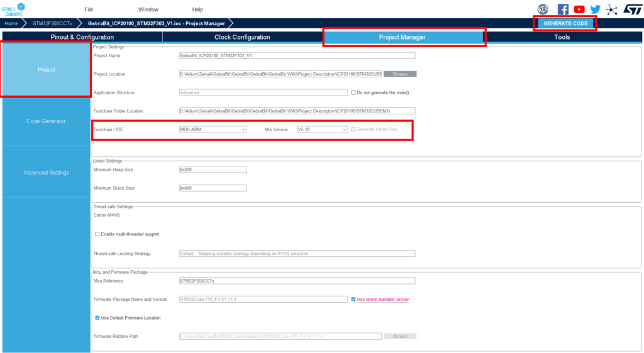The image size is (644, 353).
Task: Click the project file breadcrumb
Action: click(157, 23)
